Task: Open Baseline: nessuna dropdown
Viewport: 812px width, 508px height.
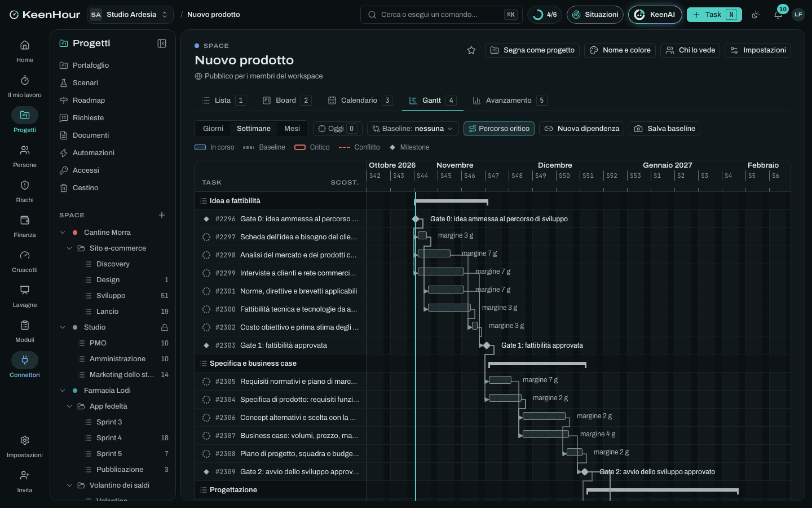Action: point(413,129)
